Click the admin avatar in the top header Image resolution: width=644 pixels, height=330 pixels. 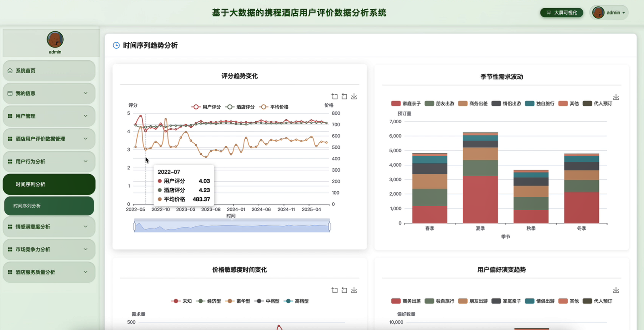coord(598,12)
